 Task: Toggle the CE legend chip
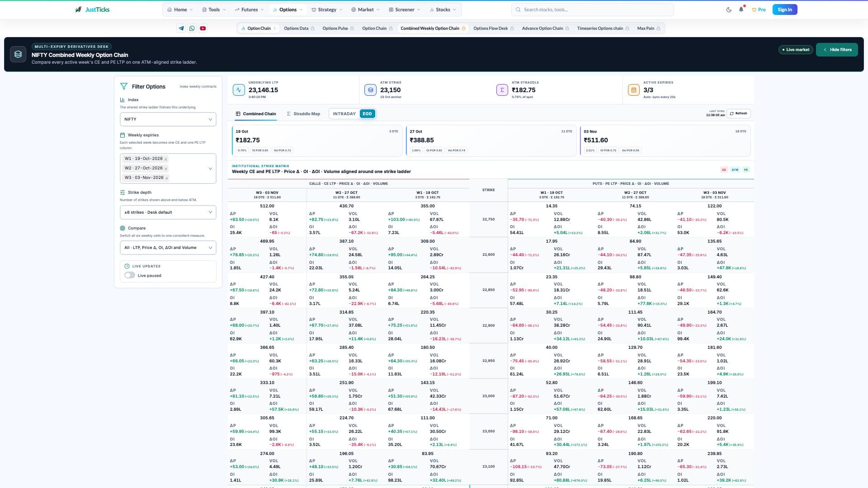(724, 170)
